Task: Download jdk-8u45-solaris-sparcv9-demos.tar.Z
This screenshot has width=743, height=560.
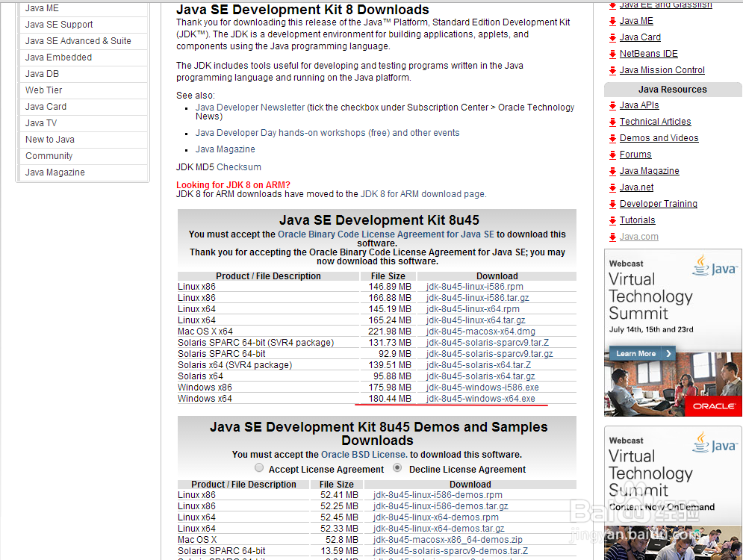Action: (450, 551)
